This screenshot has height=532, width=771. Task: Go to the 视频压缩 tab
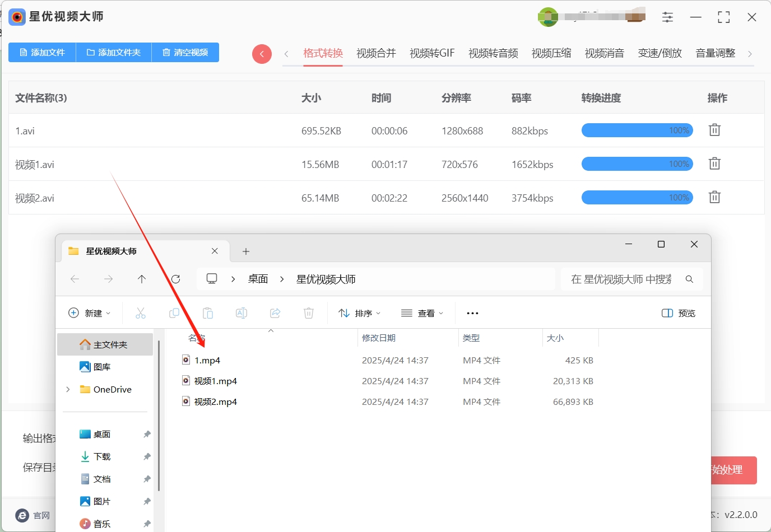pos(551,53)
